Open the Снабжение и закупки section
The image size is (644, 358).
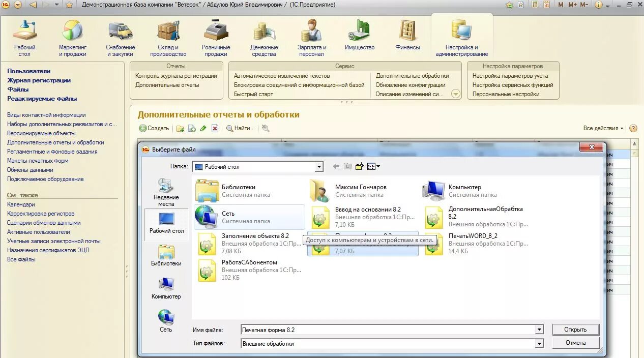120,39
